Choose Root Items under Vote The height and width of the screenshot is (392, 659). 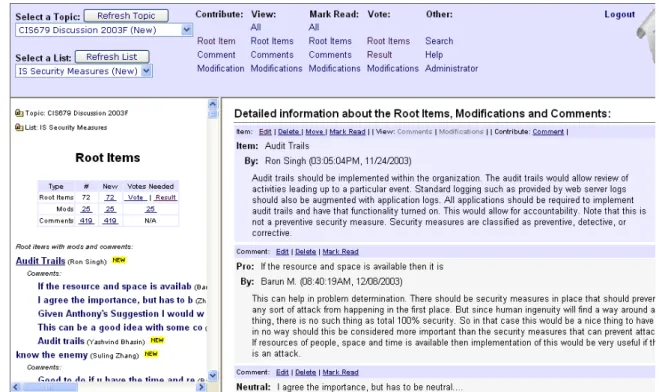tap(388, 41)
